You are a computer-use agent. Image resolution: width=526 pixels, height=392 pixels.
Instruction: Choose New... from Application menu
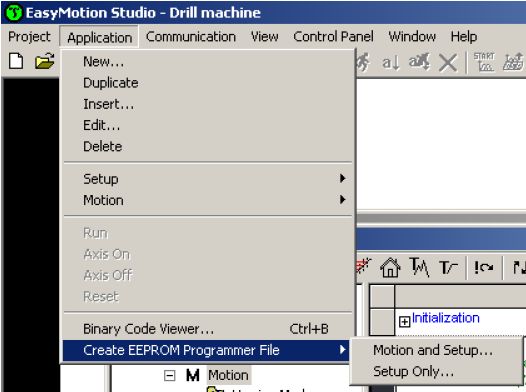(208, 62)
